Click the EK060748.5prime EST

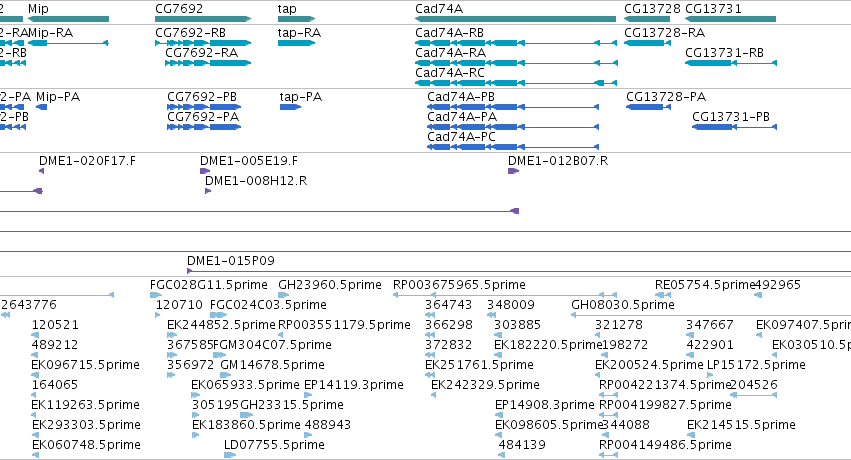coord(35,455)
